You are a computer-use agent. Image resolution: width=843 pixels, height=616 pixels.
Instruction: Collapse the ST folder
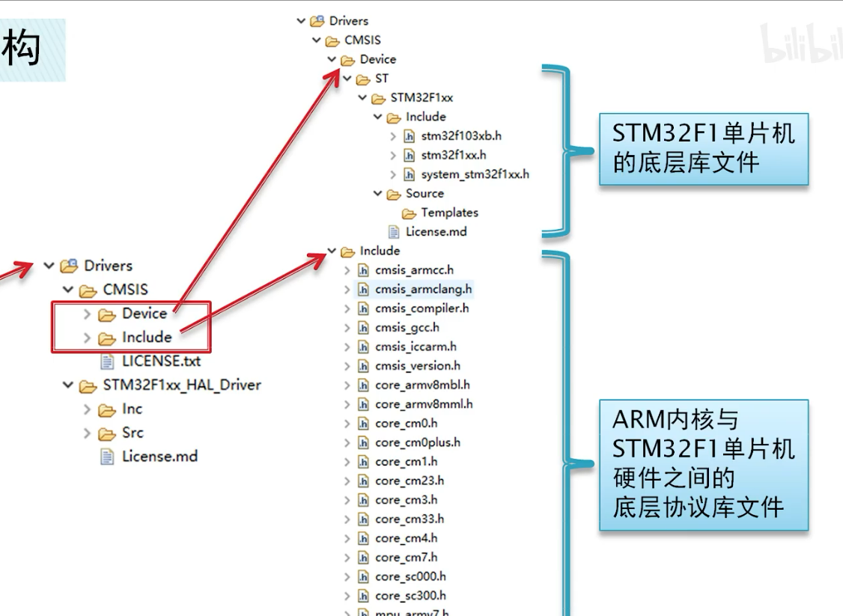tap(347, 79)
